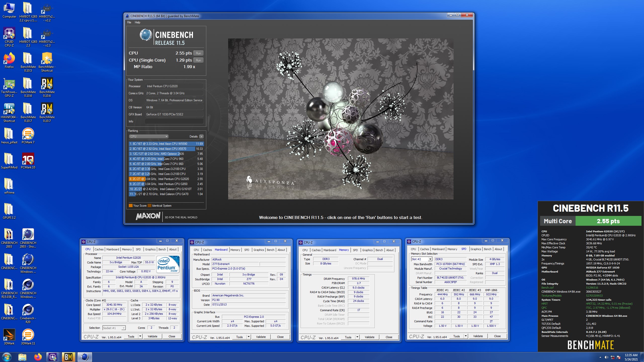Run the CPU Single Core test
The image size is (644, 362).
pyautogui.click(x=198, y=60)
